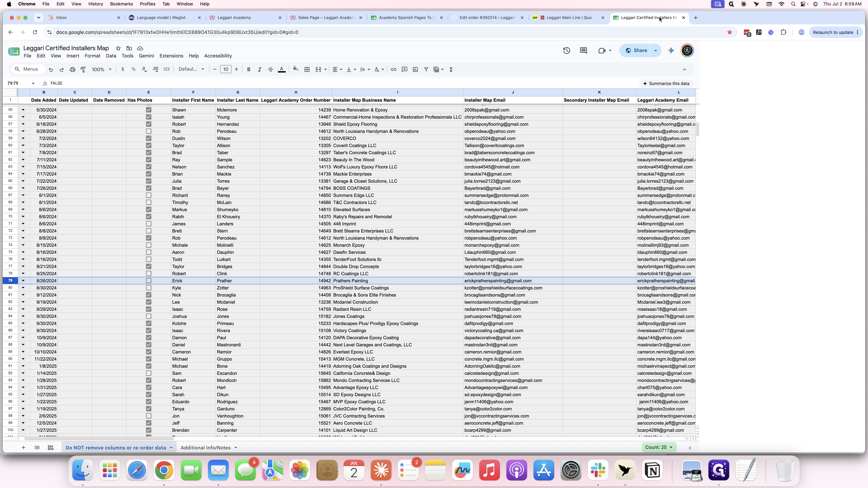Uncheck Has Photos for Nick Brocaglia

coord(149,295)
